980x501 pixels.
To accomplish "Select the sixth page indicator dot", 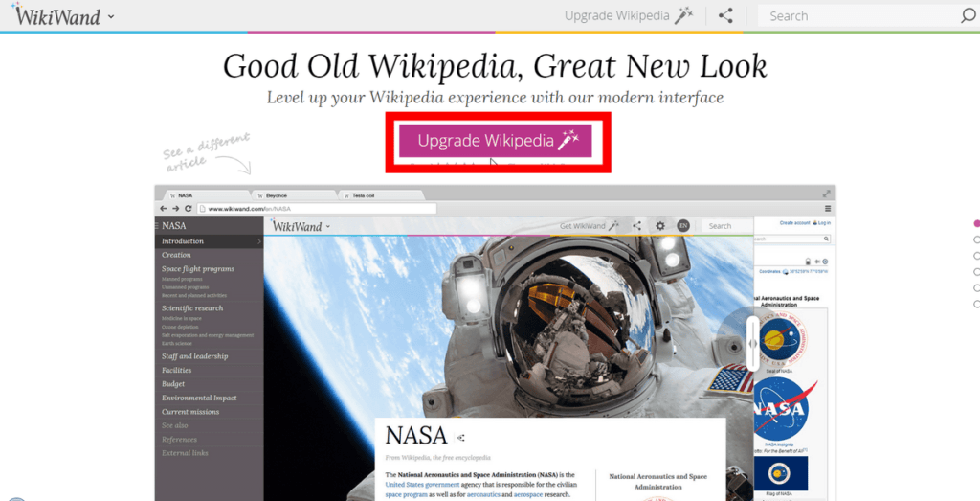I will (x=976, y=304).
